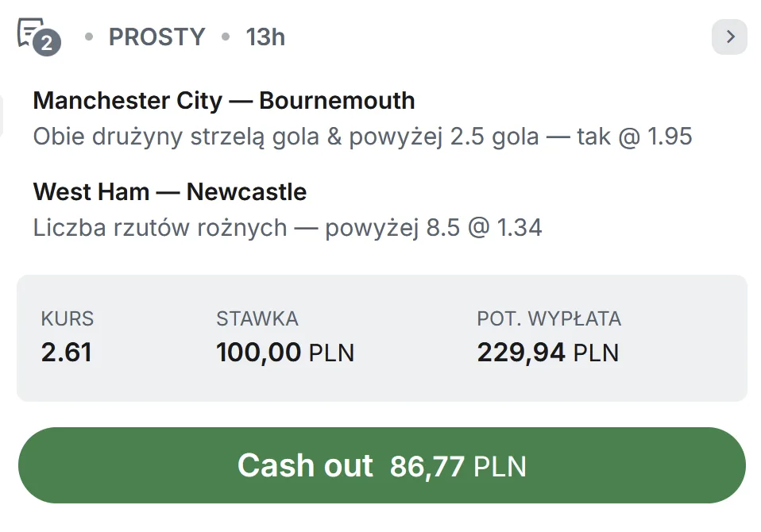Click the POT. WYPŁATA payout value
Image resolution: width=761 pixels, height=532 pixels.
pyautogui.click(x=548, y=352)
